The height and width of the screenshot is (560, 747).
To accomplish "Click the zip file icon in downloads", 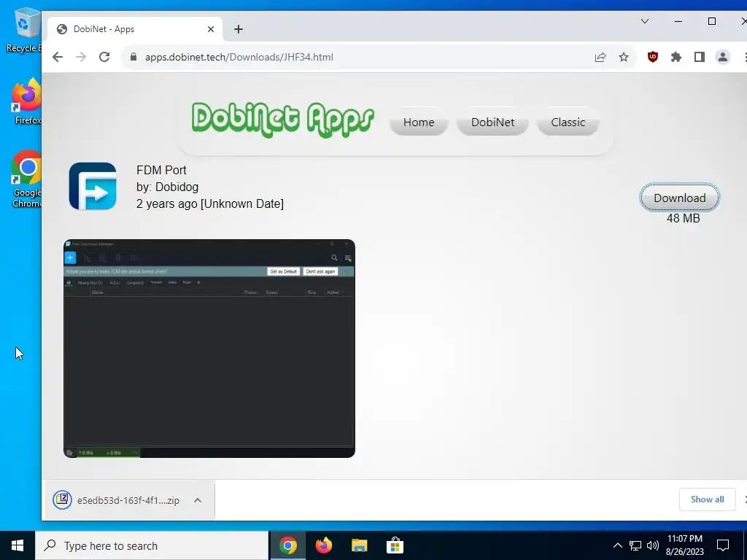I will click(x=63, y=500).
